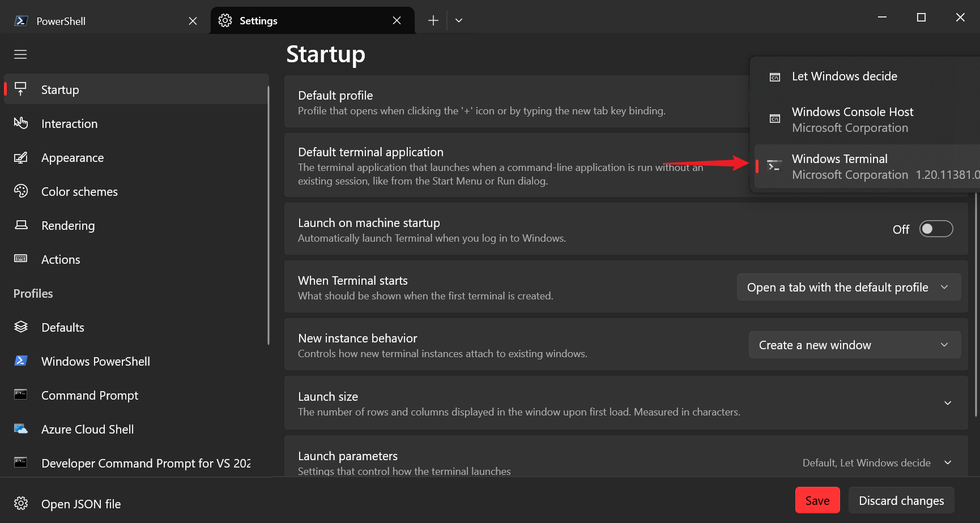Select Windows Console Host from list

pyautogui.click(x=852, y=119)
